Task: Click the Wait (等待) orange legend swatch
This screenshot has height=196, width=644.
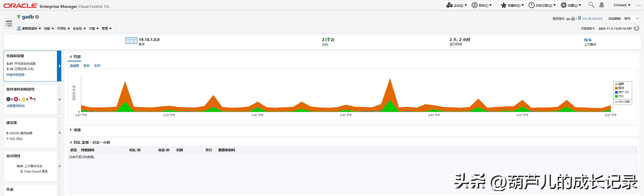Action: [616, 88]
